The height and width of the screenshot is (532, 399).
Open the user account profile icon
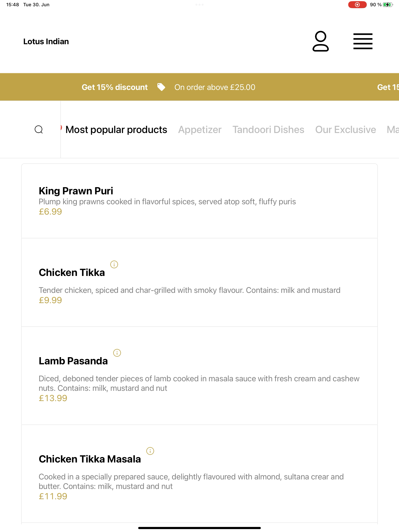point(320,41)
